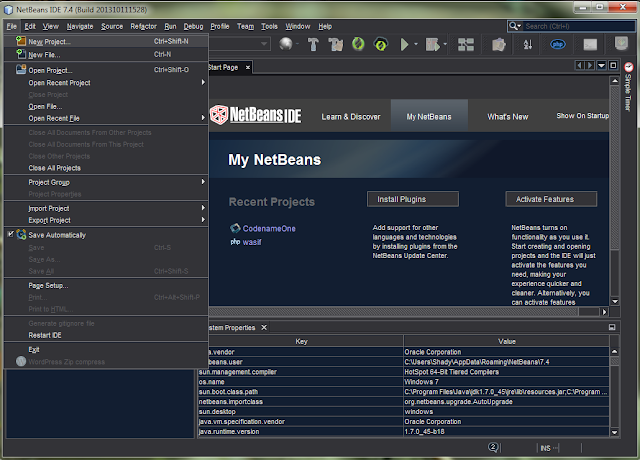Select the My NetBeans tab

coord(429,116)
